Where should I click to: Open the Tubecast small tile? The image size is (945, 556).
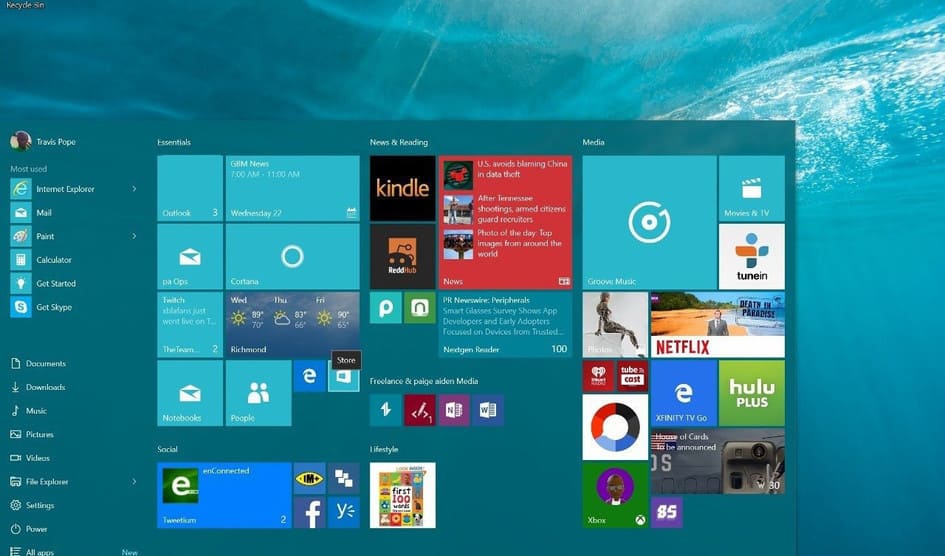(x=632, y=376)
